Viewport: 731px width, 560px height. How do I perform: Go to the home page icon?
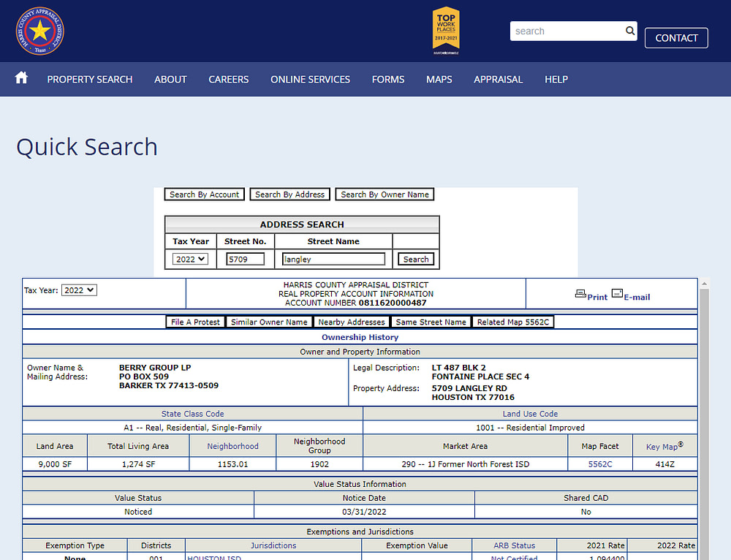pyautogui.click(x=21, y=77)
